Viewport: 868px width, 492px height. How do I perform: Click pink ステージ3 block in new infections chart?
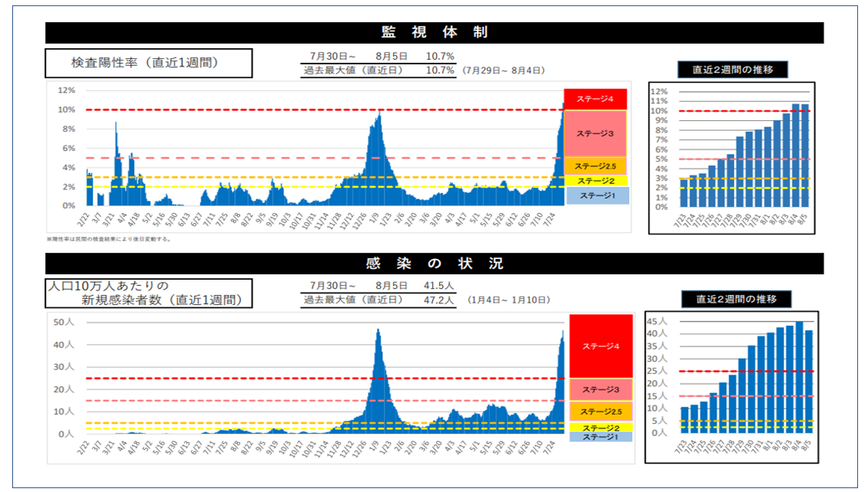tap(601, 390)
